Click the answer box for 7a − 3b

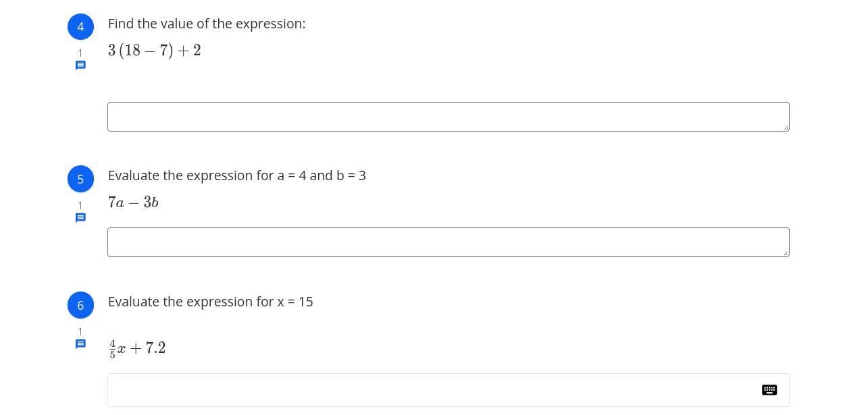click(448, 242)
